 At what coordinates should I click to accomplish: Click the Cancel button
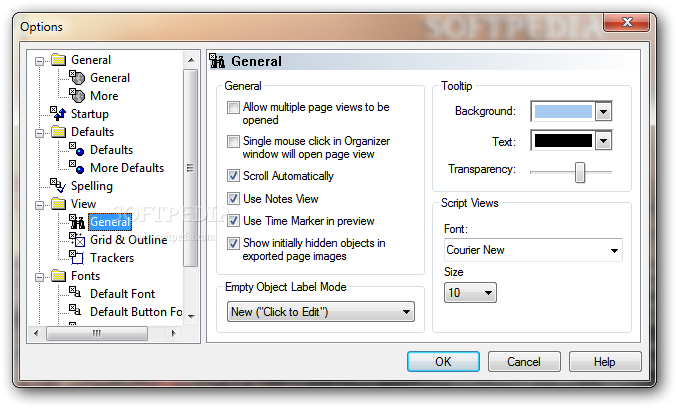tap(524, 361)
